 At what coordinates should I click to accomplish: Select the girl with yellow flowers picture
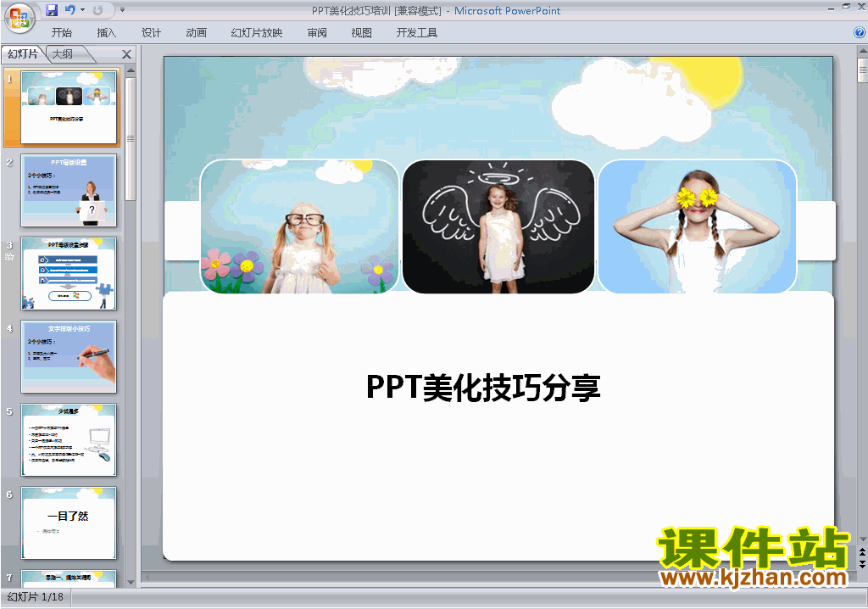point(698,226)
